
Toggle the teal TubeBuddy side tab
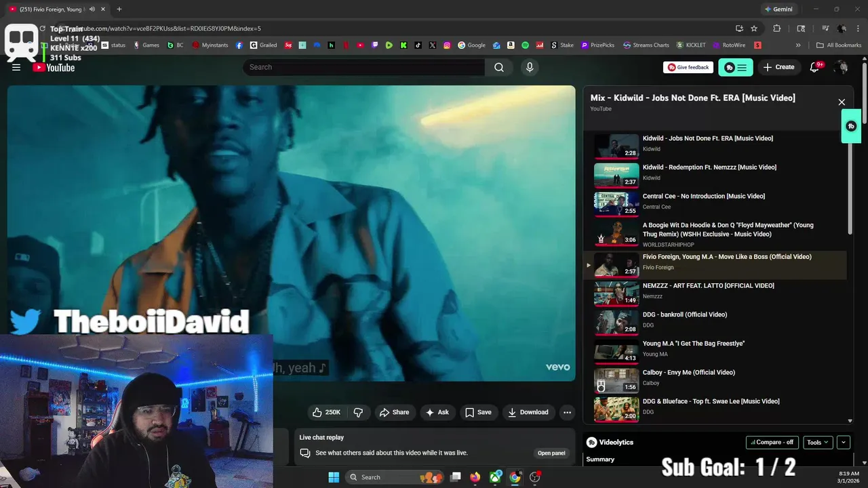click(x=851, y=126)
